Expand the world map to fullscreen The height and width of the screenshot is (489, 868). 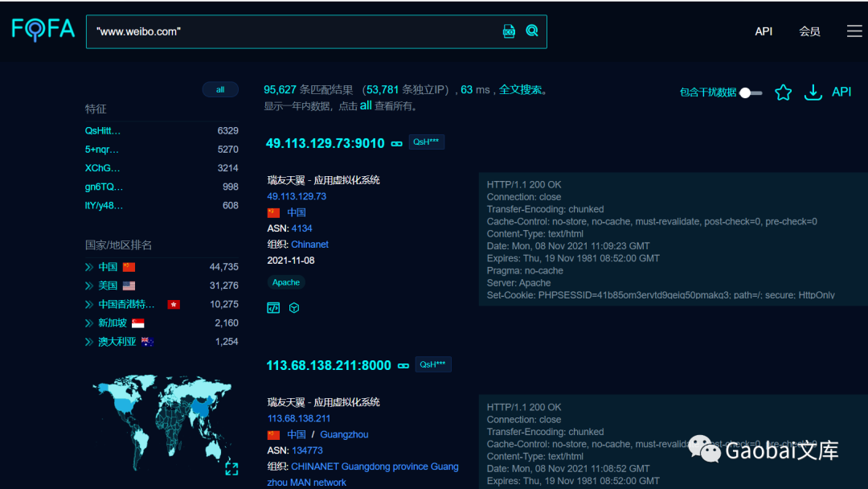pyautogui.click(x=231, y=469)
